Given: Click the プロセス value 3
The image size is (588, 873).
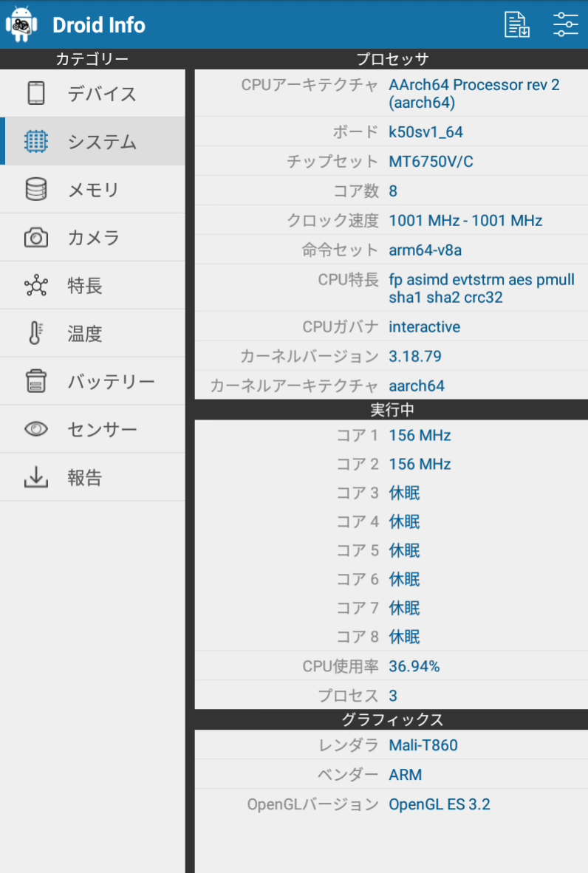Looking at the screenshot, I should pos(392,696).
